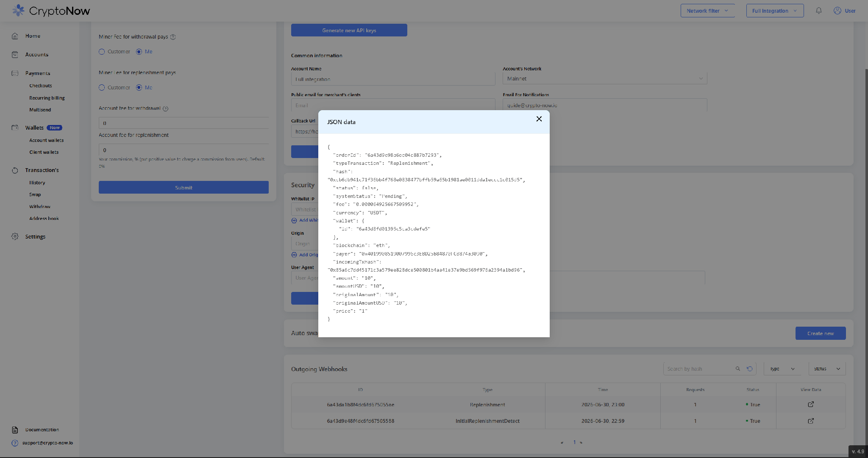
Task: Click the Email For Notifications field
Action: (x=605, y=105)
